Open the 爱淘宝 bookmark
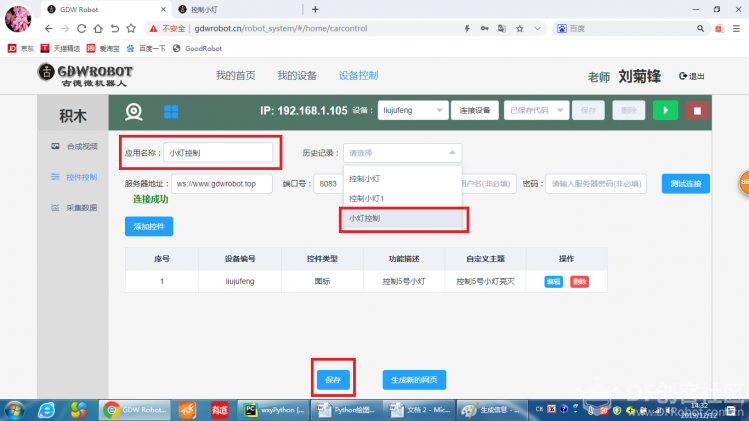Image resolution: width=749 pixels, height=421 pixels. point(103,48)
